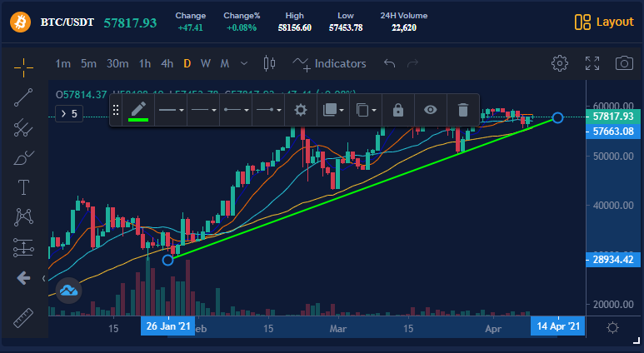Image resolution: width=644 pixels, height=353 pixels.
Task: Open the Indicators dialog
Action: click(329, 63)
